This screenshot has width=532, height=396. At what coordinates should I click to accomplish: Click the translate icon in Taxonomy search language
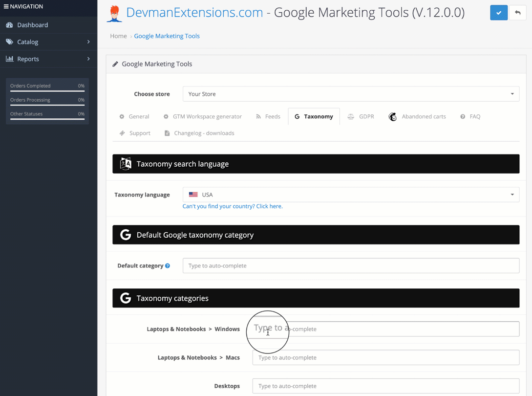coord(126,164)
